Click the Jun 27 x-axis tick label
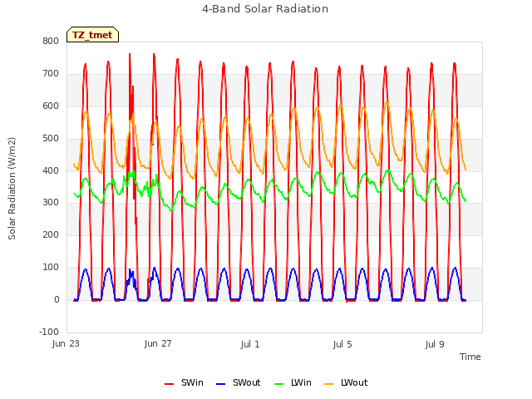Viewport: 532px width, 399px height. point(158,343)
